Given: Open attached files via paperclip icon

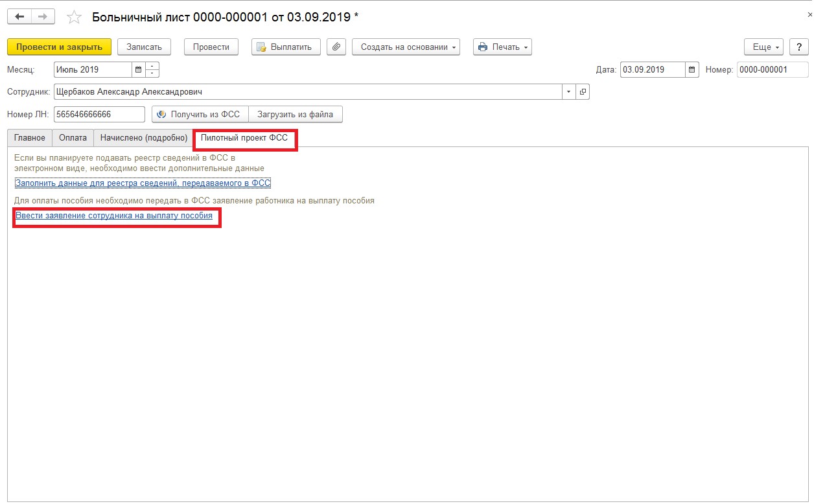Looking at the screenshot, I should 336,47.
